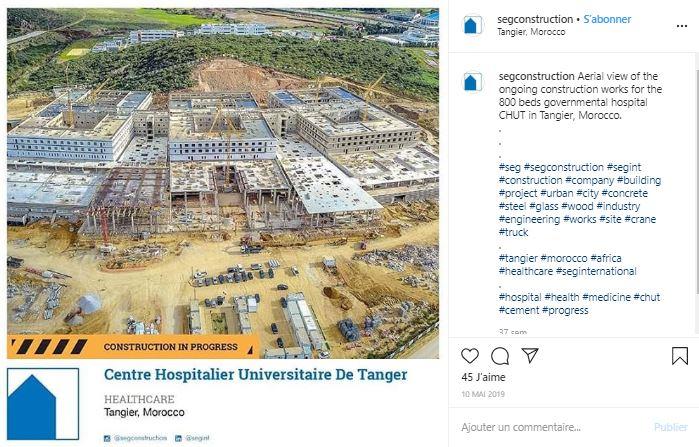Image resolution: width=699 pixels, height=447 pixels.
Task: Click segconstruction profile avatar in header
Action: 471,25
